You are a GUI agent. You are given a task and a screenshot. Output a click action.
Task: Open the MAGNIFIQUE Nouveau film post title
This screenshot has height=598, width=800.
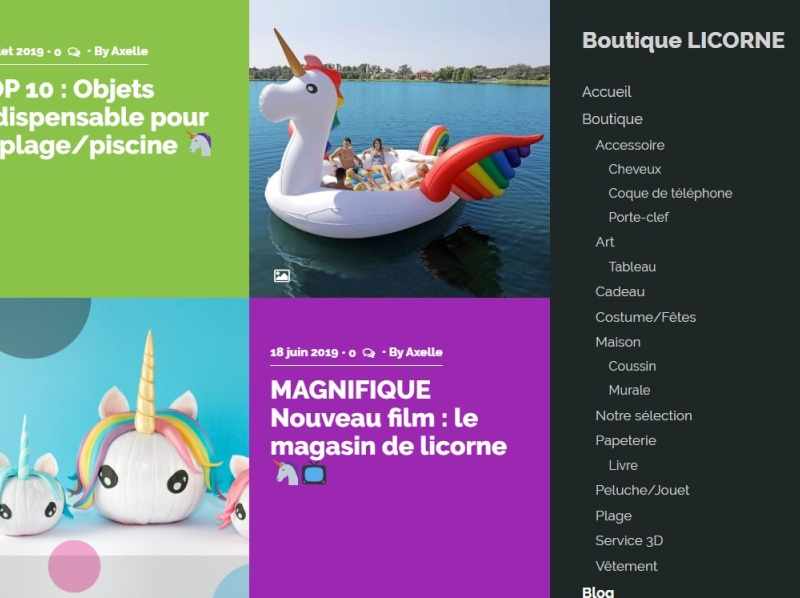click(388, 418)
